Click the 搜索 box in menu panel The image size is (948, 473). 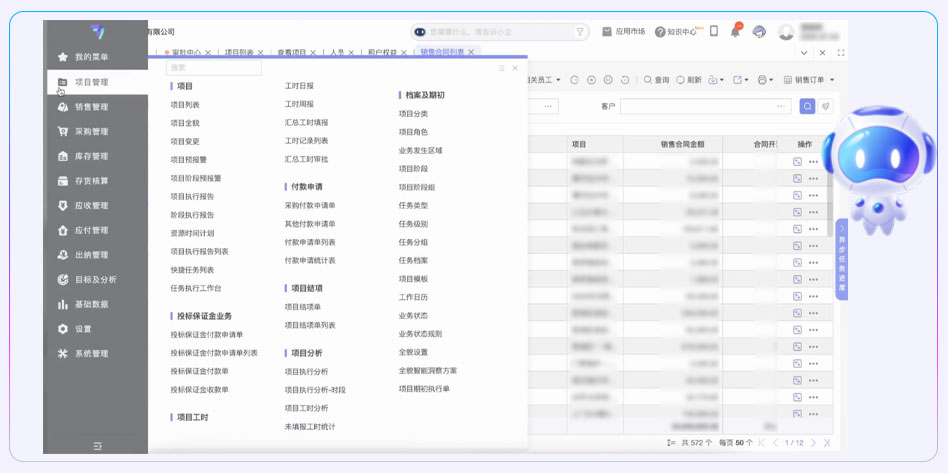pyautogui.click(x=213, y=68)
